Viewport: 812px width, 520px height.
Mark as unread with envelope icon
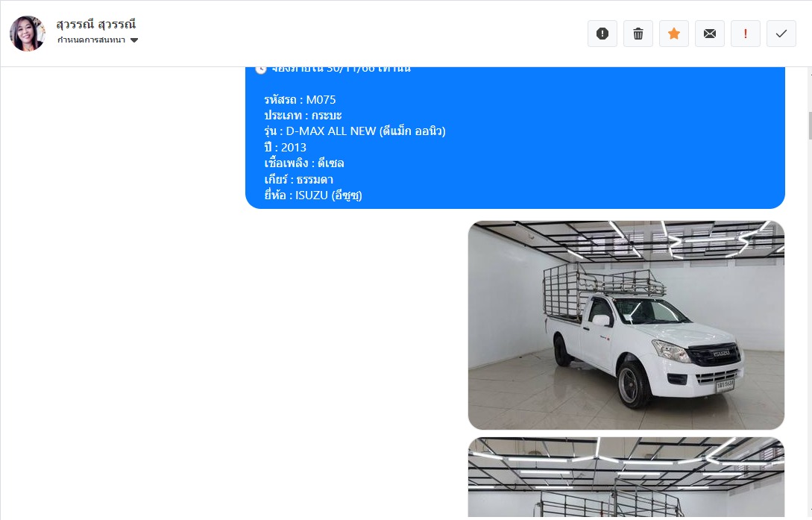(x=709, y=34)
